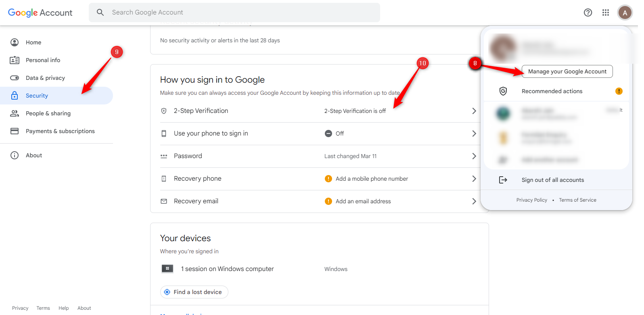This screenshot has width=644, height=315.
Task: Click the Windows computer device icon
Action: tap(167, 269)
